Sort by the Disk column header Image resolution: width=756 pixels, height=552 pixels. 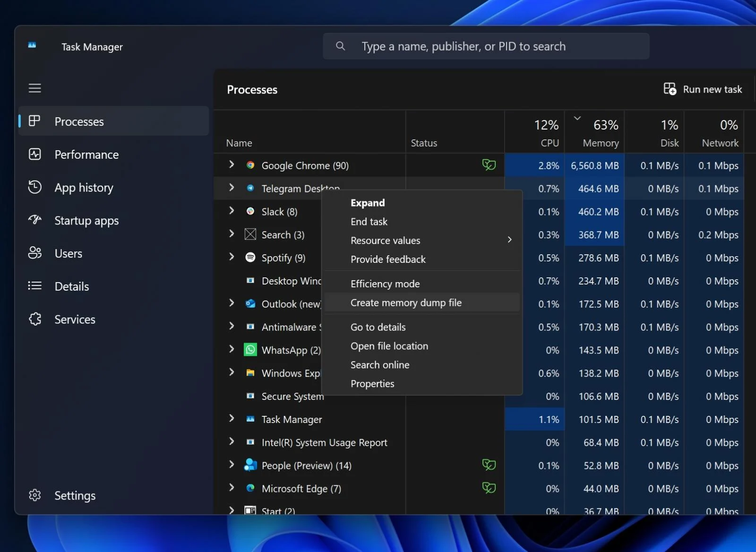654,132
